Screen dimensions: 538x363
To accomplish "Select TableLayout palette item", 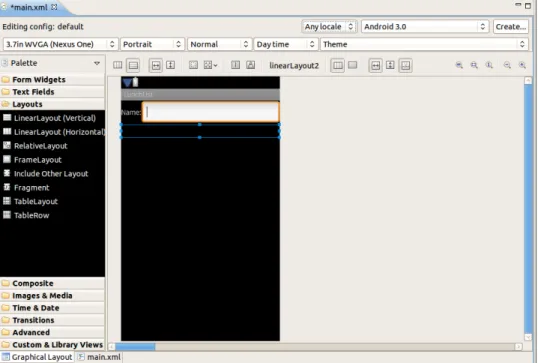I will pyautogui.click(x=52, y=201).
